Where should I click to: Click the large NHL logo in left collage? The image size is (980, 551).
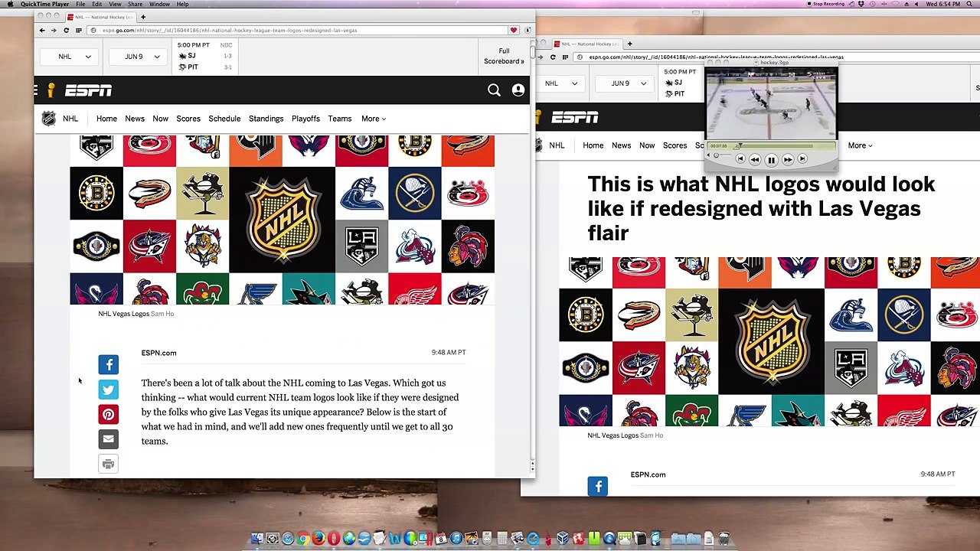click(x=282, y=220)
